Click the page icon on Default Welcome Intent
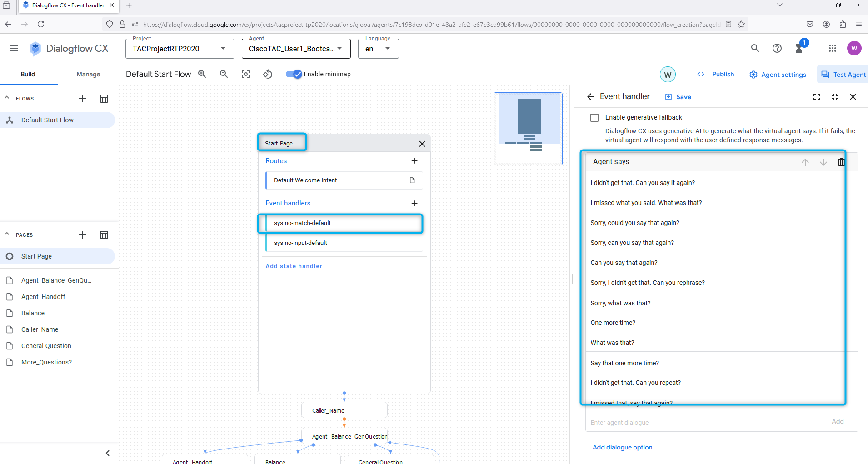Screen dimensions: 868x464 [412, 180]
